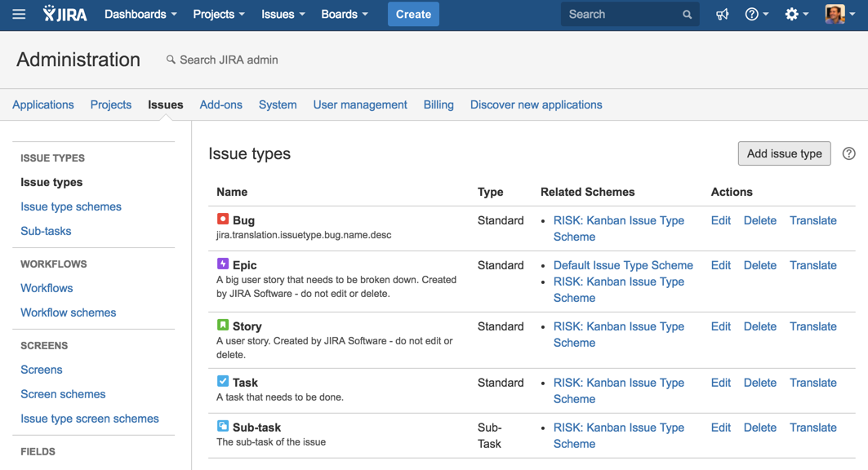Click the purple Epic issue type icon
The height and width of the screenshot is (470, 868).
[x=223, y=264]
